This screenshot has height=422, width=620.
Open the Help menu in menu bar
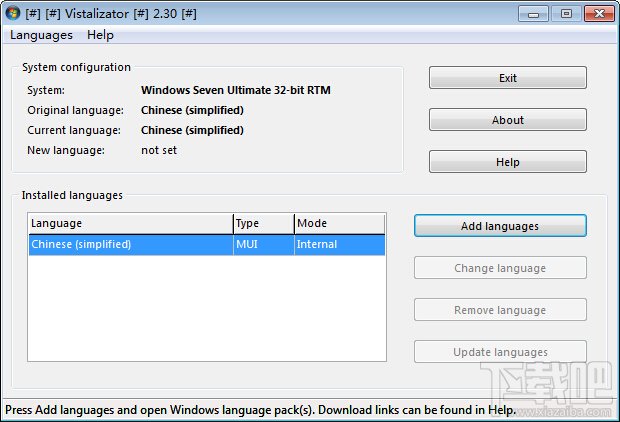[100, 35]
